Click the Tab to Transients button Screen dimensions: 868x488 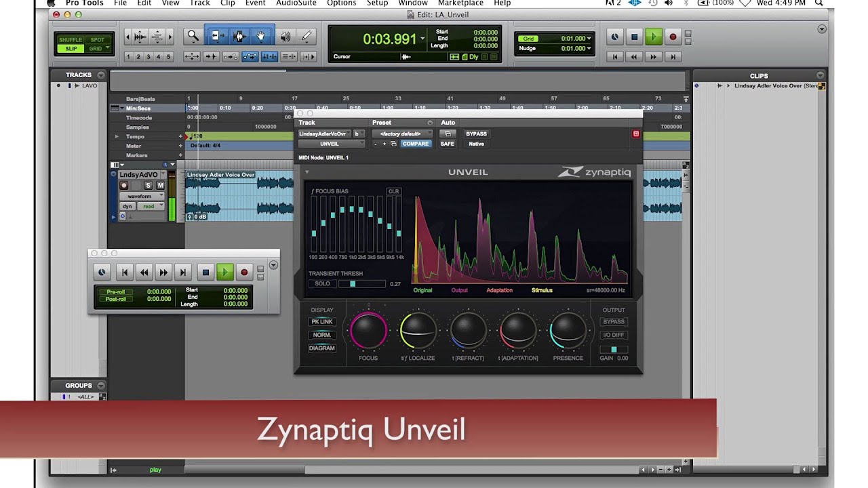212,56
